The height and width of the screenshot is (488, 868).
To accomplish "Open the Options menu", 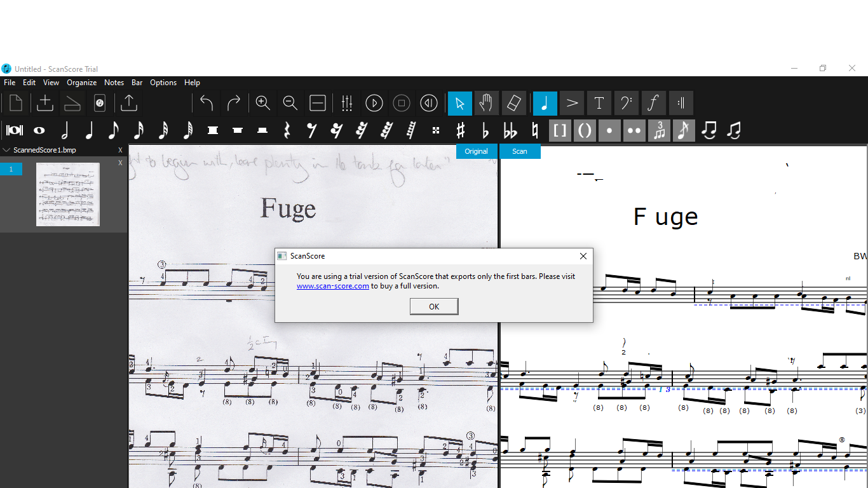I will point(163,83).
